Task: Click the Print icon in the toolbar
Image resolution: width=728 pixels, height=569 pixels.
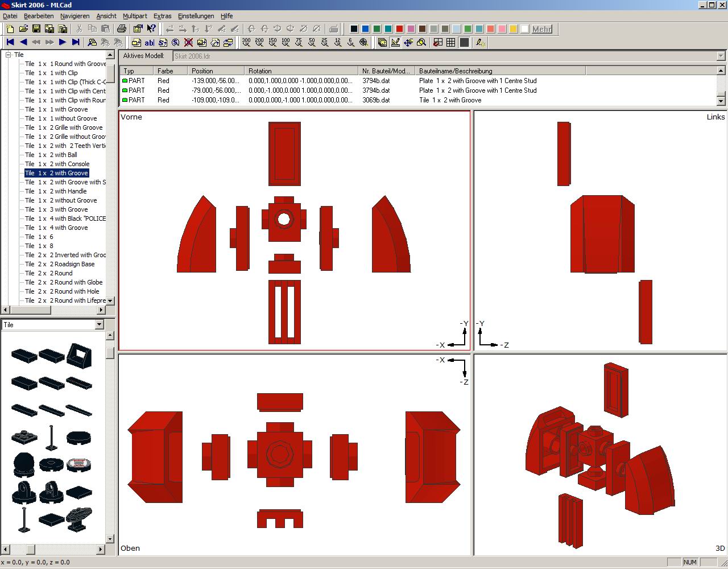Action: click(x=121, y=28)
